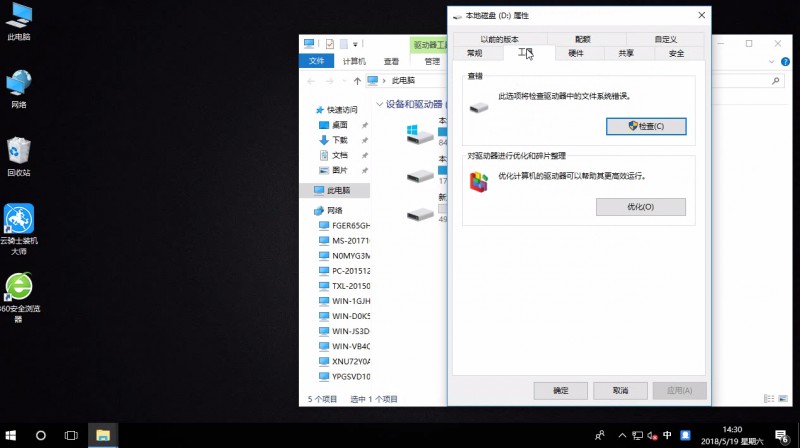
Task: Select network computer TXL-20150
Action: pos(344,286)
